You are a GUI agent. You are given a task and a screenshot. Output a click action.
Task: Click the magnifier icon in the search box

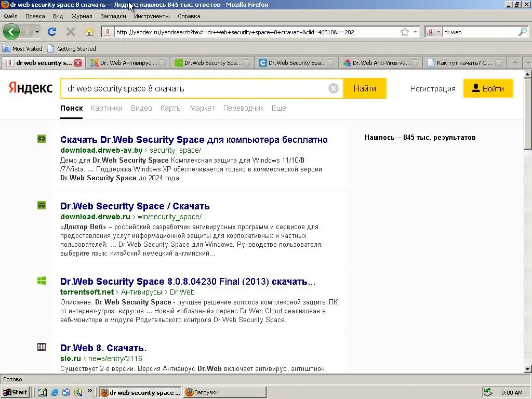click(523, 32)
